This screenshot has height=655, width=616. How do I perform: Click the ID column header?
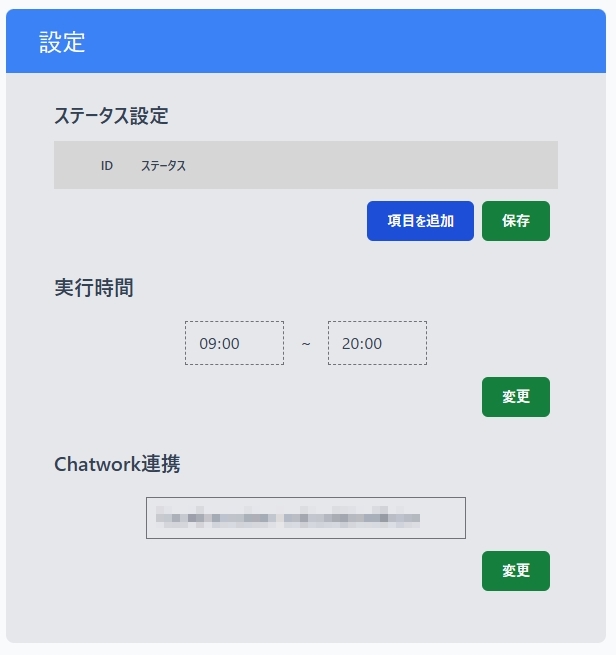pos(107,166)
